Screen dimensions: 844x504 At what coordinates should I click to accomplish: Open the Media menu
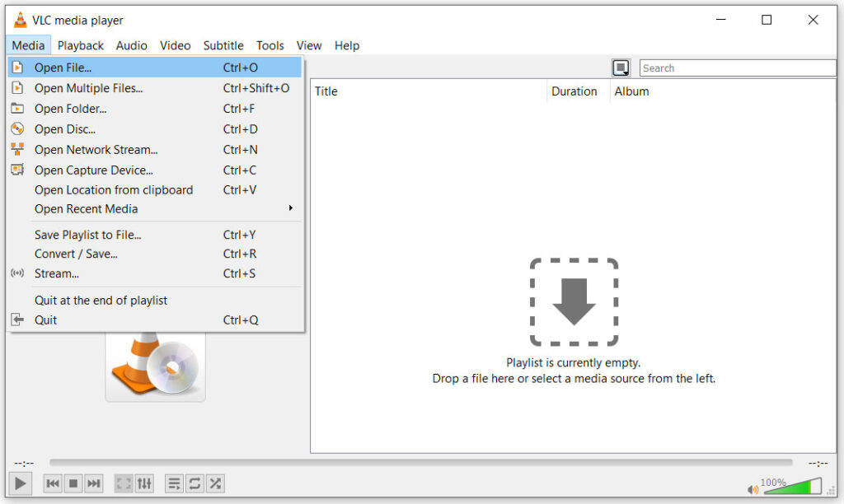coord(29,46)
